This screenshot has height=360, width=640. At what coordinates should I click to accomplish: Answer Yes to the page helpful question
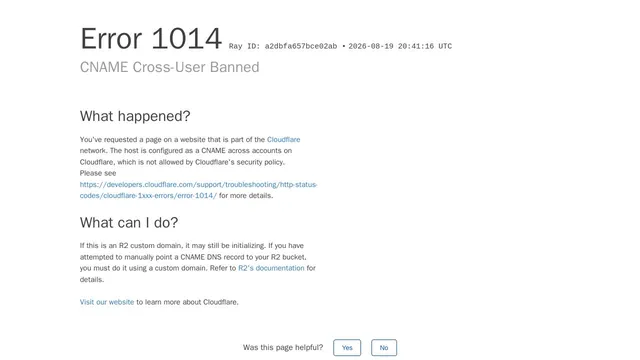coord(347,348)
